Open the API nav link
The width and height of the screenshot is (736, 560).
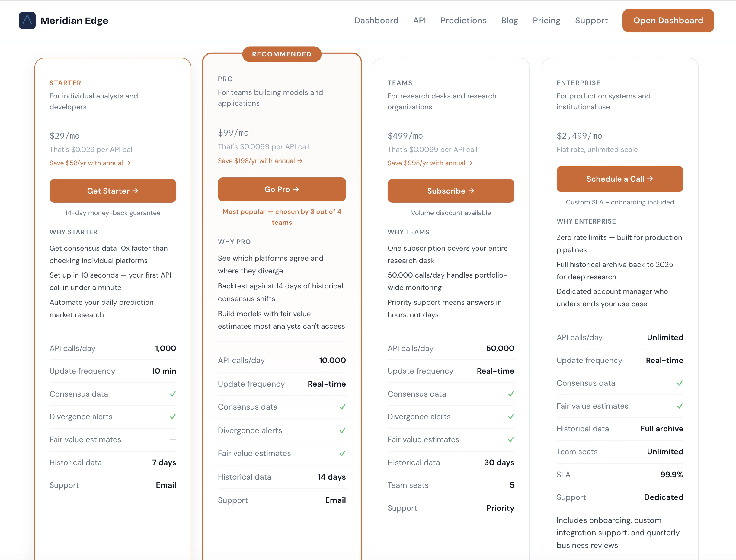pyautogui.click(x=419, y=20)
